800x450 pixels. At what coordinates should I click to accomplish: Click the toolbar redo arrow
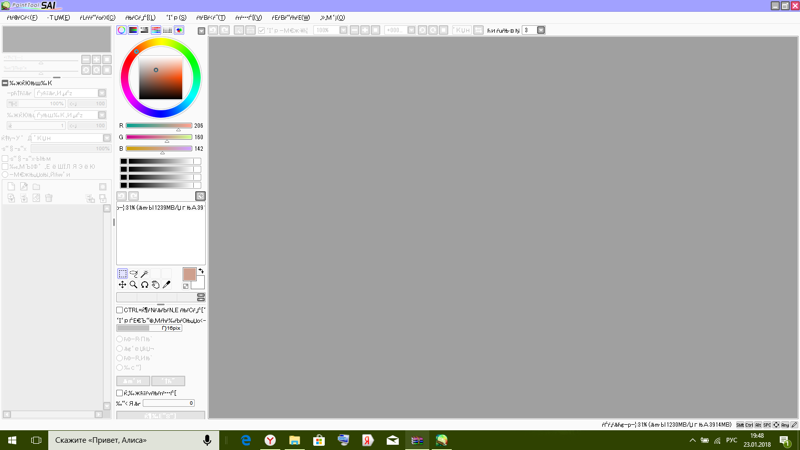pos(224,30)
